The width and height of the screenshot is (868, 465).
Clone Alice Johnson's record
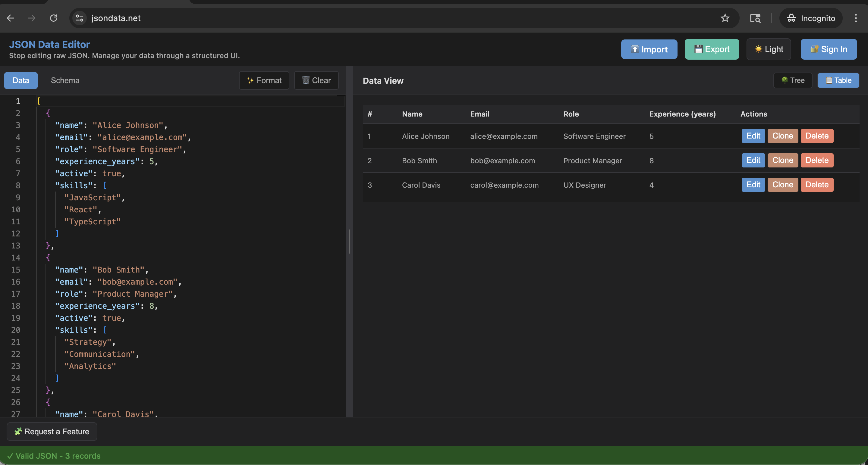(782, 136)
